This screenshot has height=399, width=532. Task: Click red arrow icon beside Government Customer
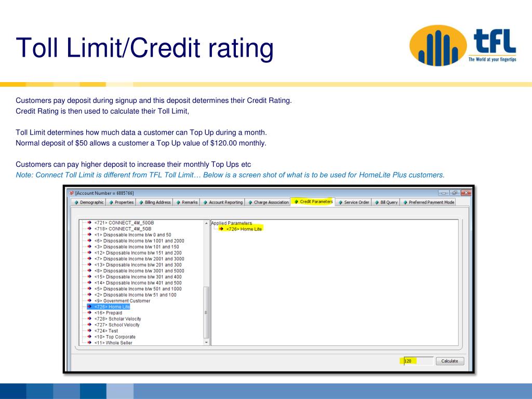(89, 301)
